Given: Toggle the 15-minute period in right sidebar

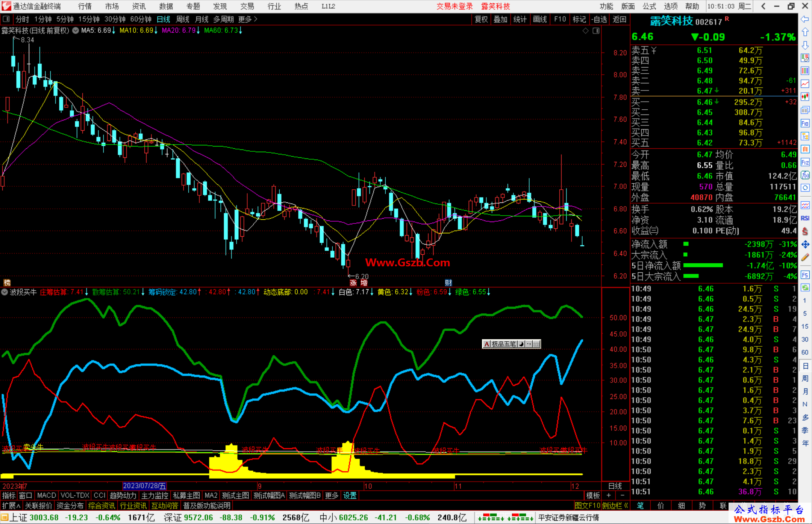Looking at the screenshot, I should (805, 326).
